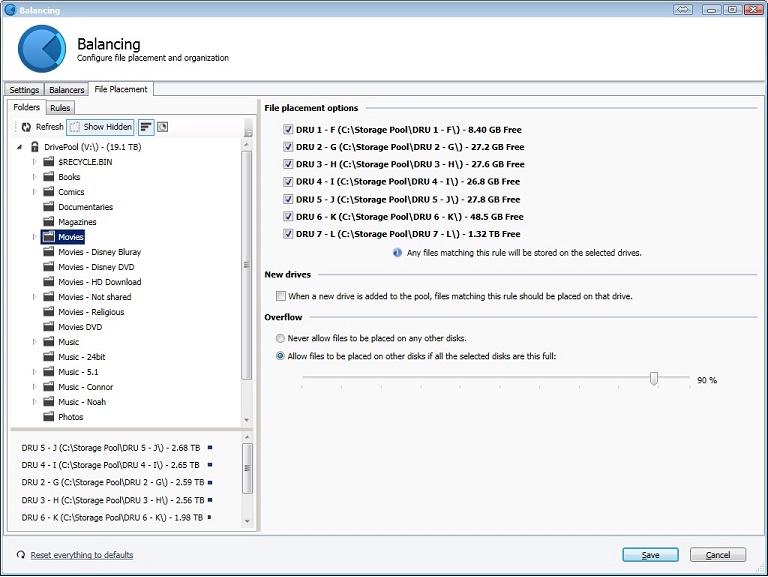
Task: Click the overflow percentage slider thumb
Action: click(654, 378)
